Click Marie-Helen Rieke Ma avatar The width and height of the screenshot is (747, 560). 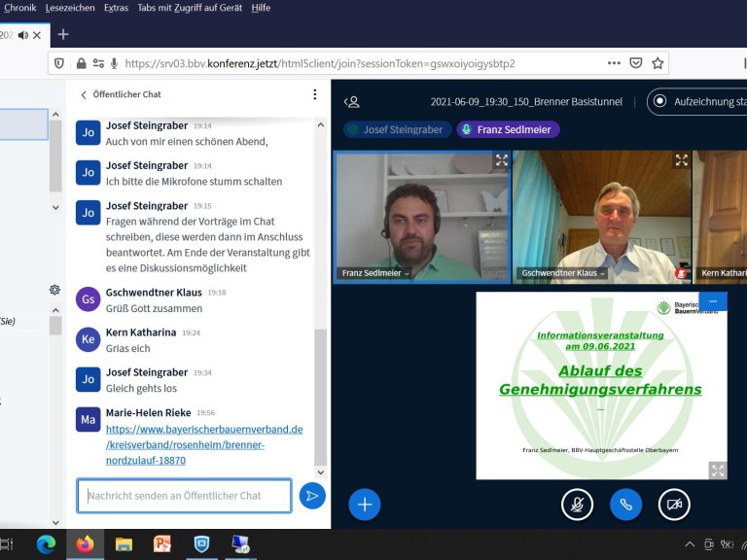[x=89, y=420]
